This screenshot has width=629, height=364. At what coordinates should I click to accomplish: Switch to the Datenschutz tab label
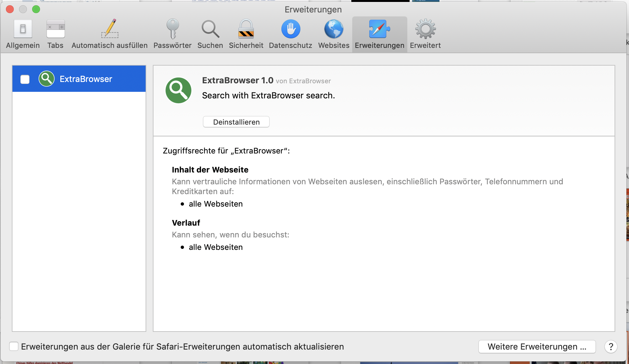click(x=291, y=45)
